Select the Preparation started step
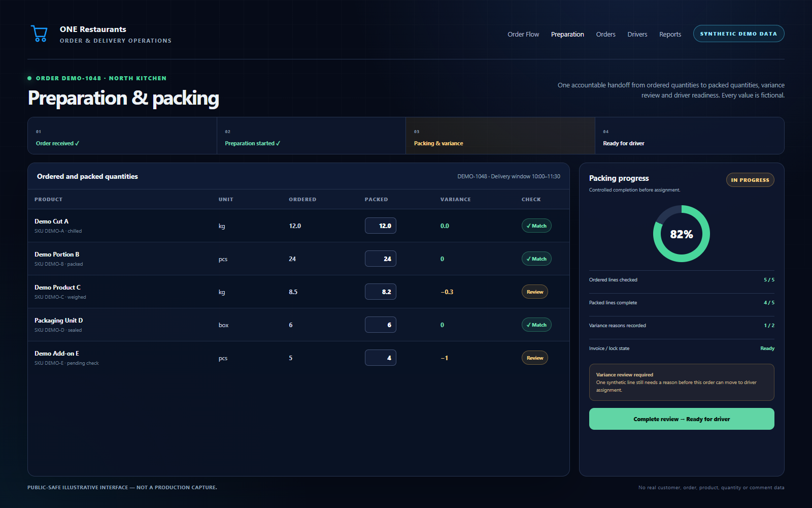The width and height of the screenshot is (812, 508). click(311, 136)
